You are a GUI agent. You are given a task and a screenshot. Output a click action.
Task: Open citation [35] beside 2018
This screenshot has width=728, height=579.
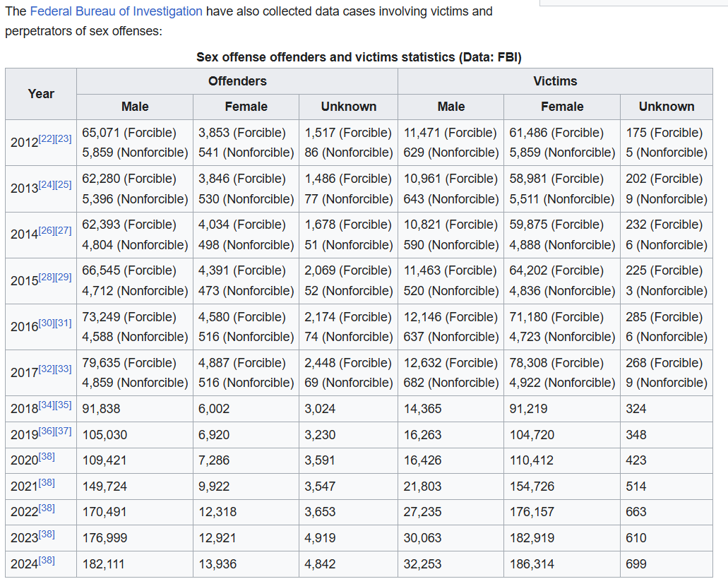click(x=64, y=405)
